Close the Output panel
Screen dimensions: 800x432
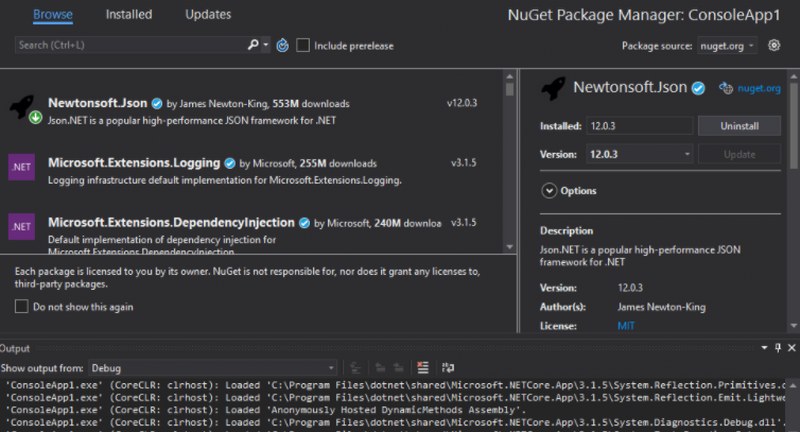pyautogui.click(x=792, y=348)
